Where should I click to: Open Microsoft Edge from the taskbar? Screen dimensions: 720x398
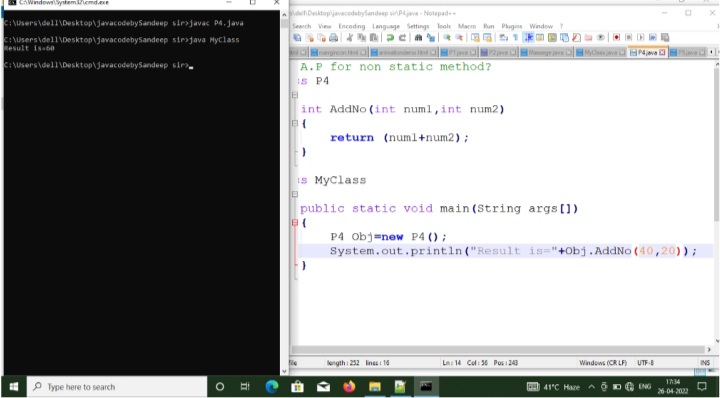[x=272, y=387]
